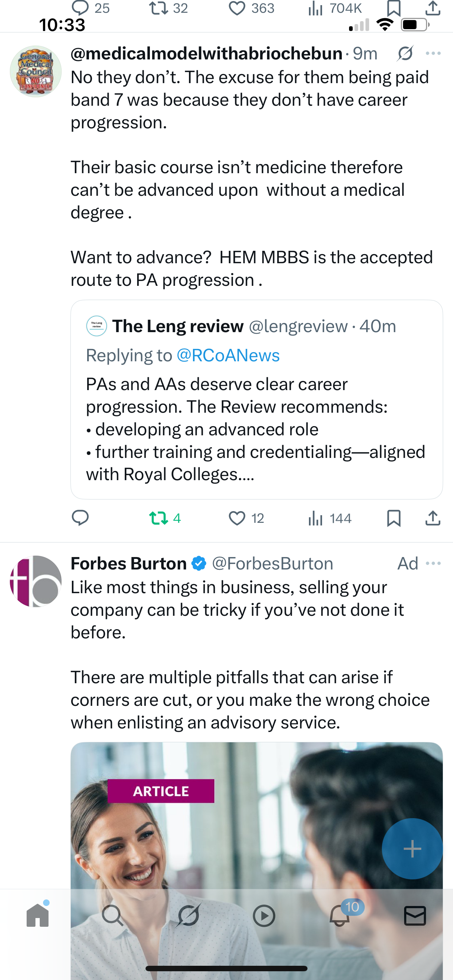Undo repost showing 4 reposts
This screenshot has height=980, width=453.
(165, 518)
